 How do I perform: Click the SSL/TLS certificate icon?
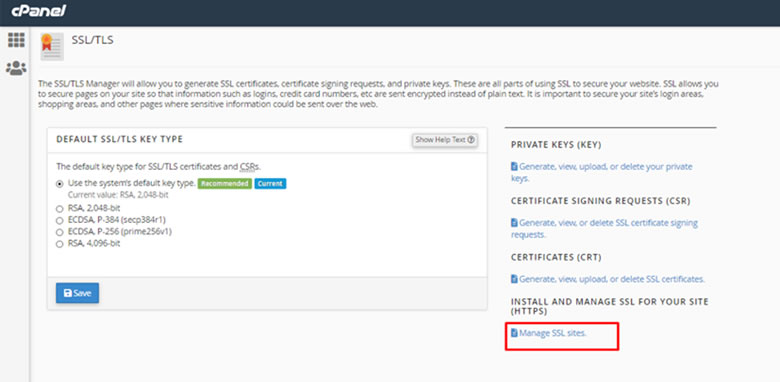pos(52,46)
